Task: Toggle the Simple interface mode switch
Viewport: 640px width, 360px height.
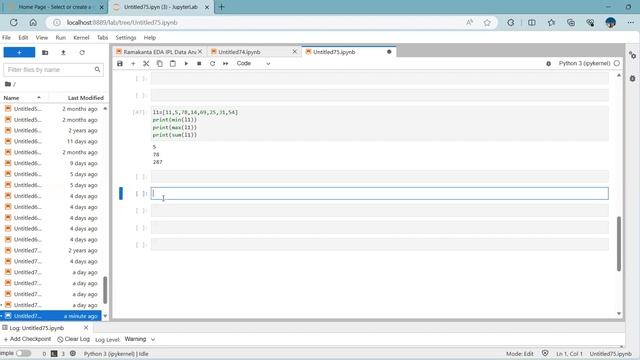Action: [23, 353]
